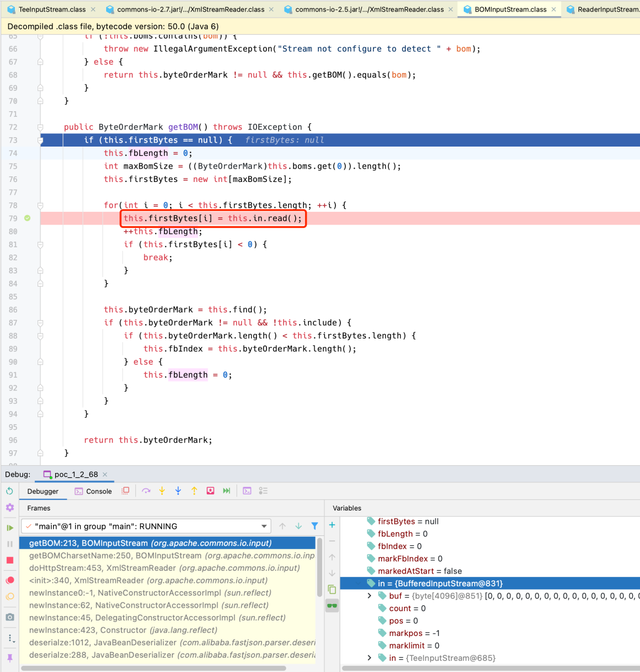The image size is (640, 672).
Task: Toggle fold marker at line 88
Action: point(40,336)
